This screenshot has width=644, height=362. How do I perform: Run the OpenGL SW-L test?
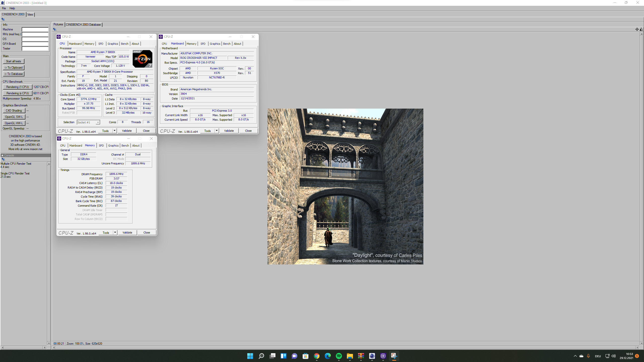pos(14,117)
